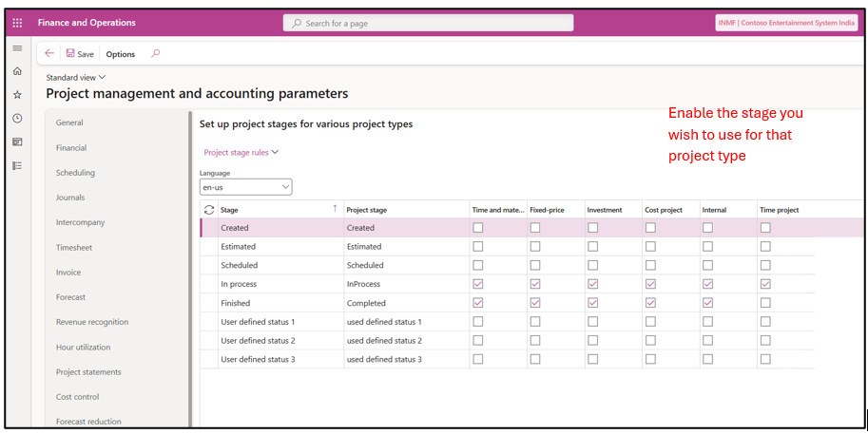This screenshot has width=868, height=434.
Task: Open Favorites star icon in sidebar
Action: [x=17, y=95]
